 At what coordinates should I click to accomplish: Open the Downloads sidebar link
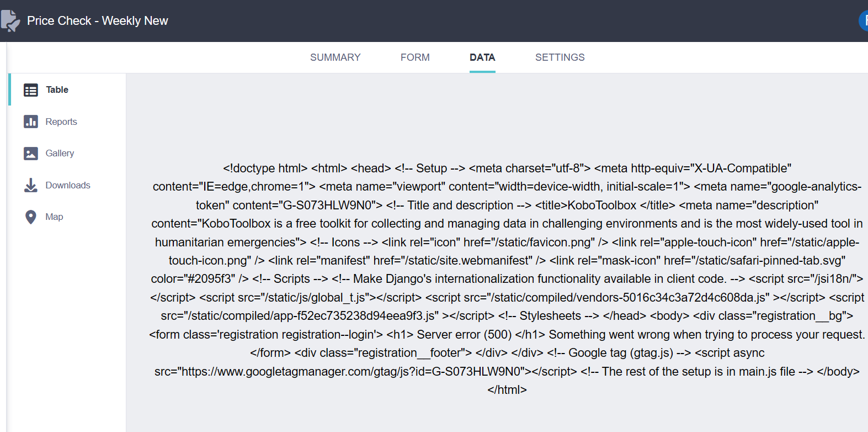coord(68,185)
